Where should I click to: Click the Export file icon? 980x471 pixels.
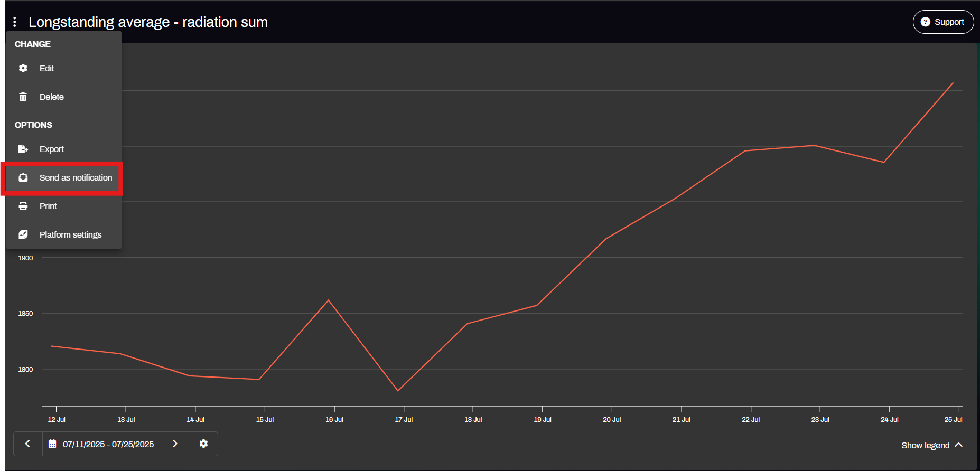point(23,149)
